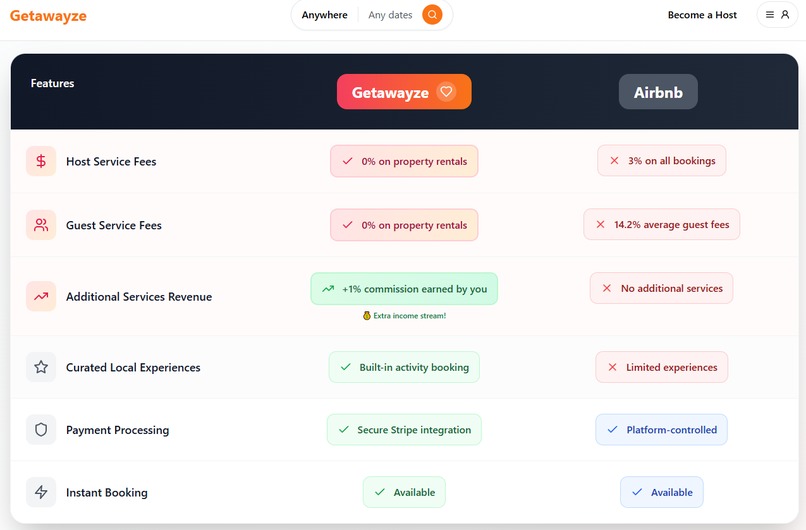Click the Airbnb column header badge
Image resolution: width=806 pixels, height=530 pixels.
(658, 92)
